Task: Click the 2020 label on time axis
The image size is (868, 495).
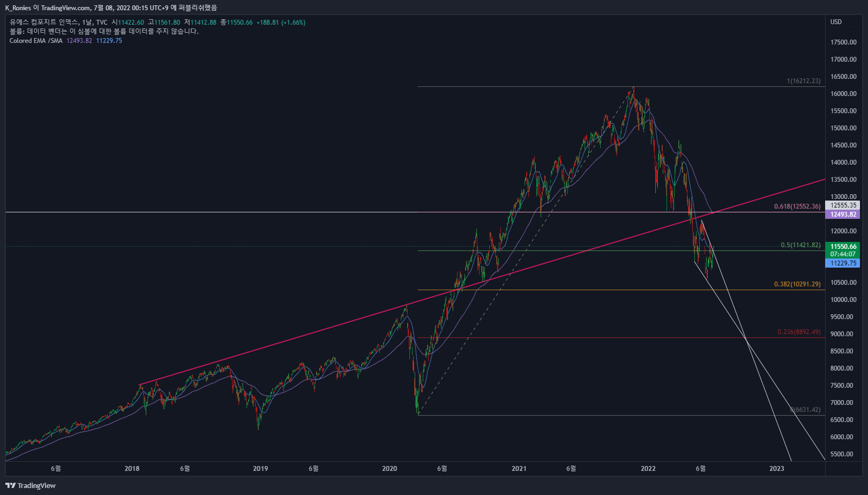Action: pyautogui.click(x=390, y=469)
